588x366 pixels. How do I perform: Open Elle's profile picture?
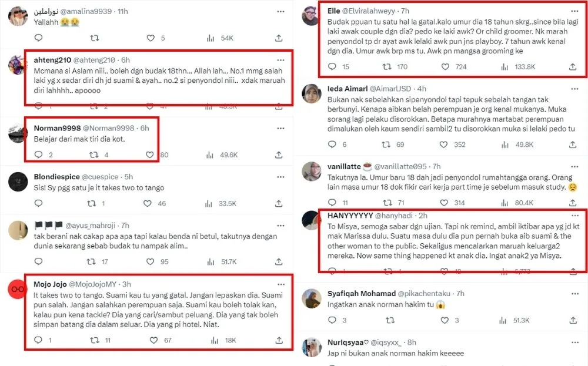[x=311, y=16]
